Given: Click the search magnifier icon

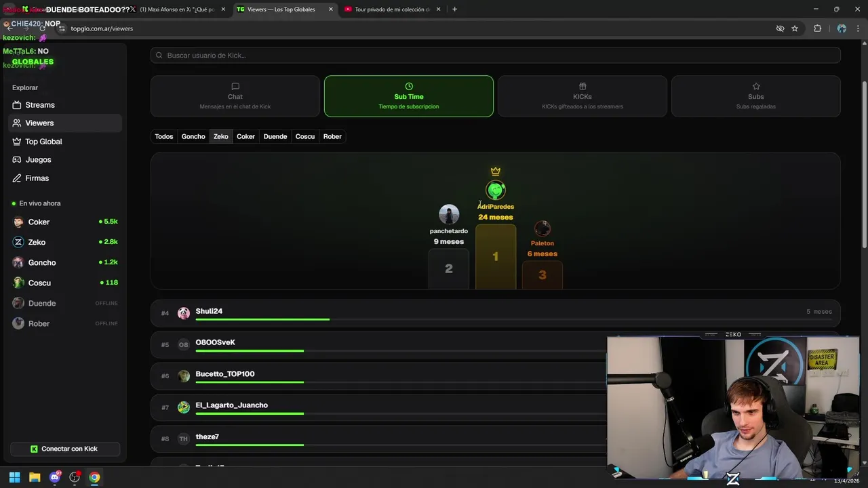Looking at the screenshot, I should click(x=159, y=55).
